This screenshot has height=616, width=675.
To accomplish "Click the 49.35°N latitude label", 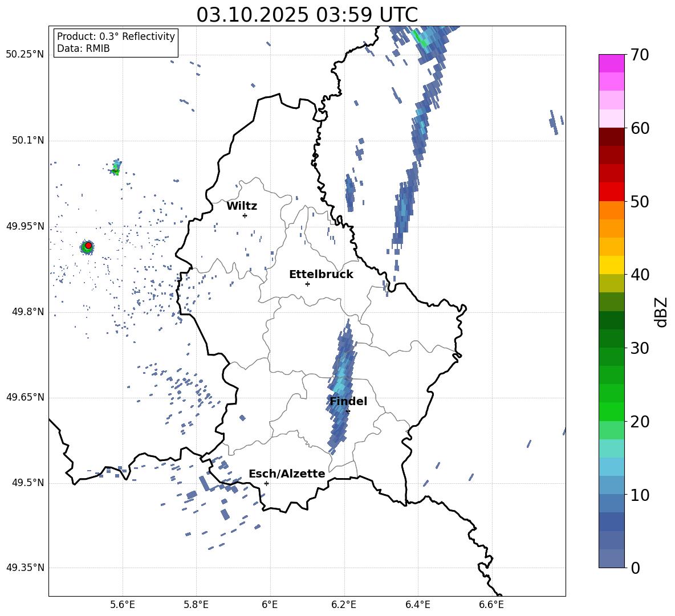I will point(25,568).
